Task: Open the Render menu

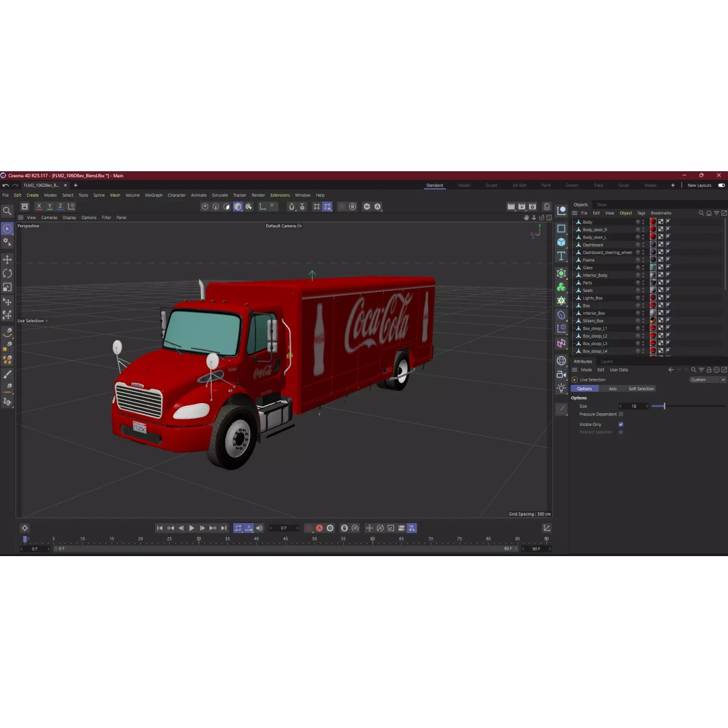Action: 258,195
